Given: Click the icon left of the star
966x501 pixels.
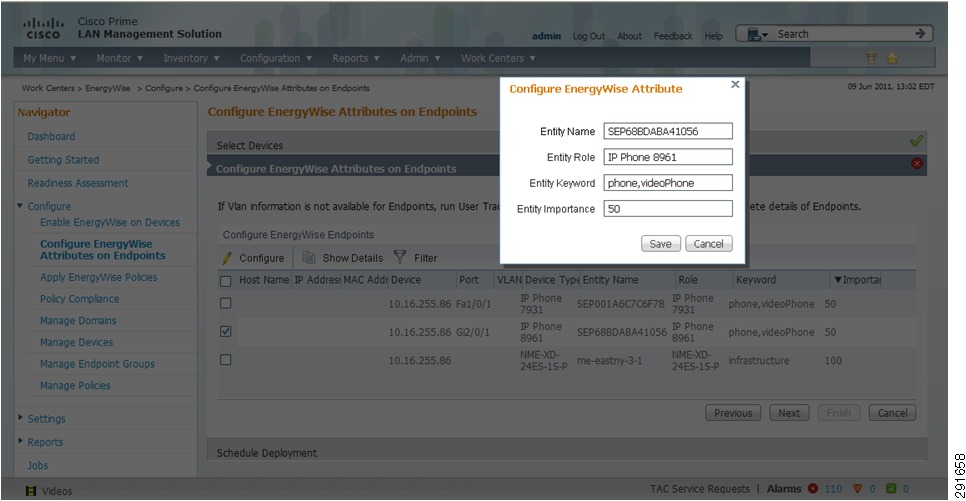Looking at the screenshot, I should click(871, 58).
